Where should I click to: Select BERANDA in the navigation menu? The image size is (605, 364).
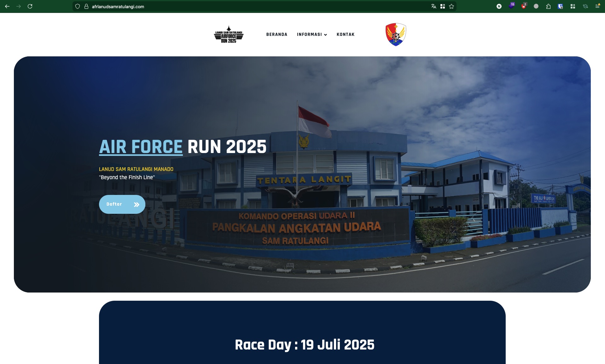(x=276, y=35)
